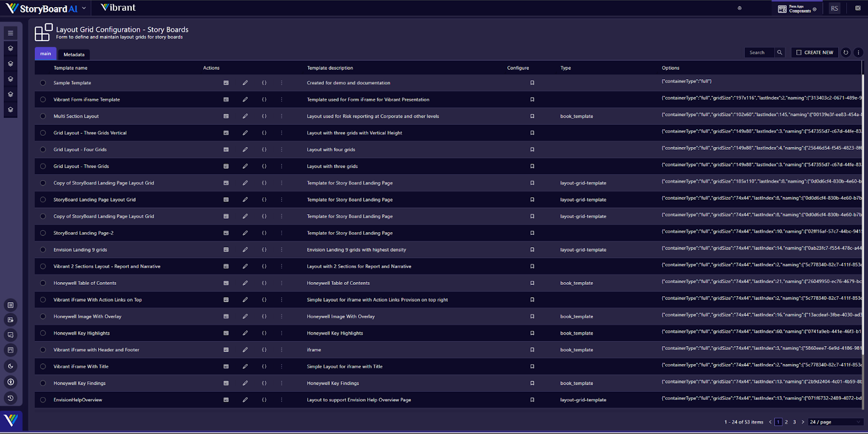Open the history icon at the sidebar bottom
The width and height of the screenshot is (868, 434).
tap(10, 398)
